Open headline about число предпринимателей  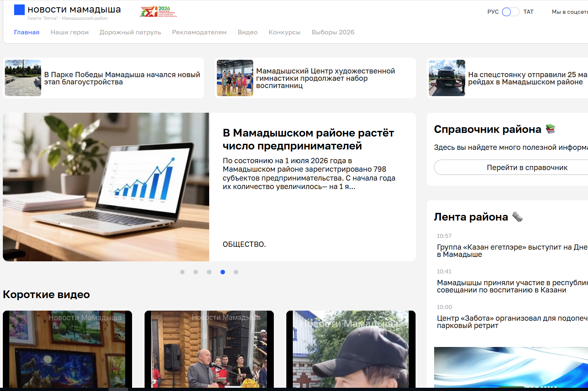309,139
